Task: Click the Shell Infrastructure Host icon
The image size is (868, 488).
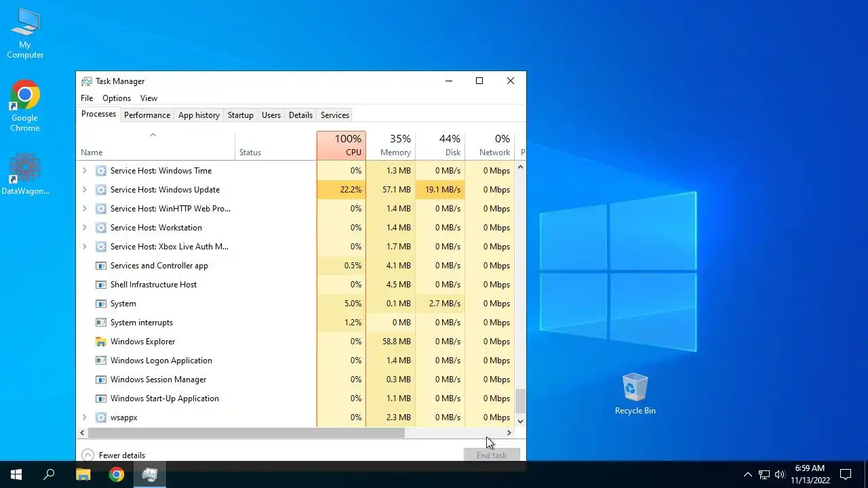Action: coord(101,285)
